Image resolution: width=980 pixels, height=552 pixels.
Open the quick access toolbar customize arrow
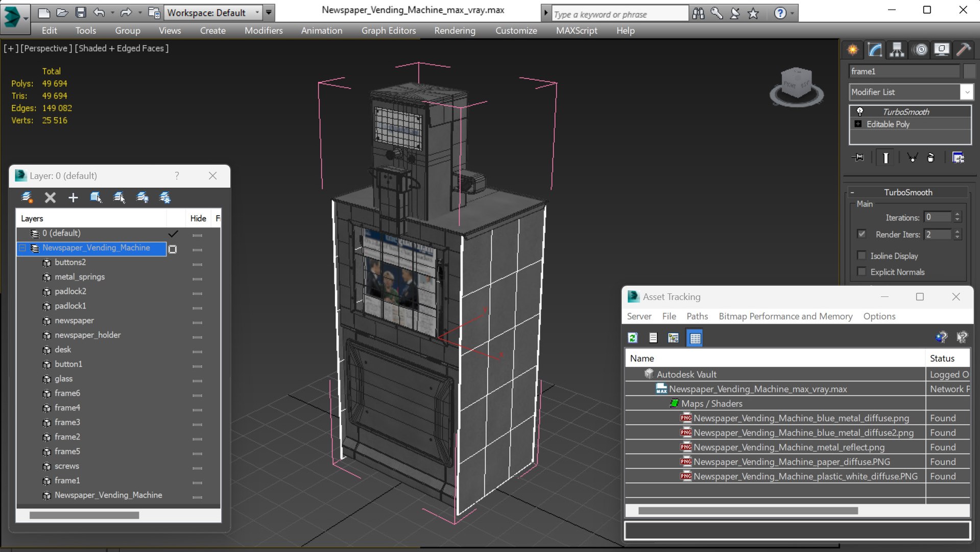point(269,13)
